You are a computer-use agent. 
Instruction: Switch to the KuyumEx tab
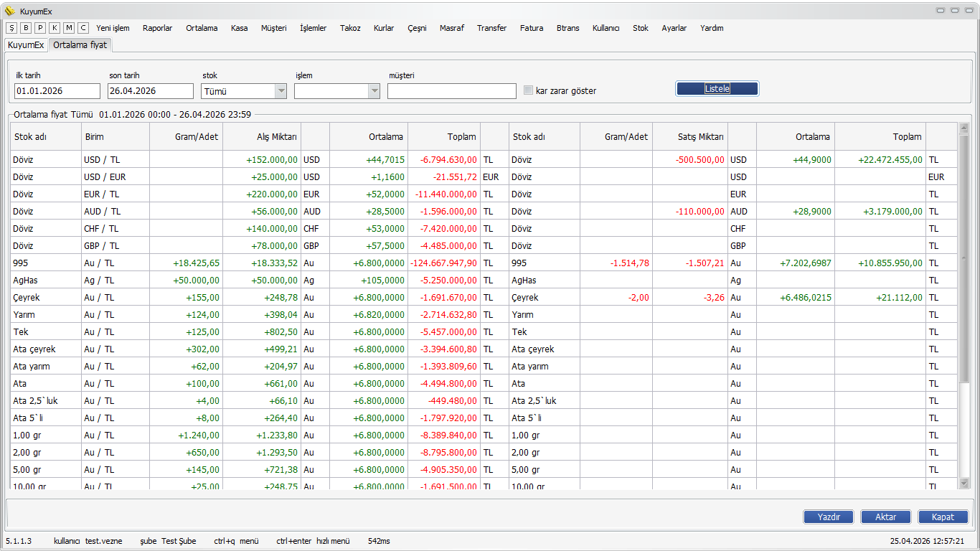click(x=26, y=45)
